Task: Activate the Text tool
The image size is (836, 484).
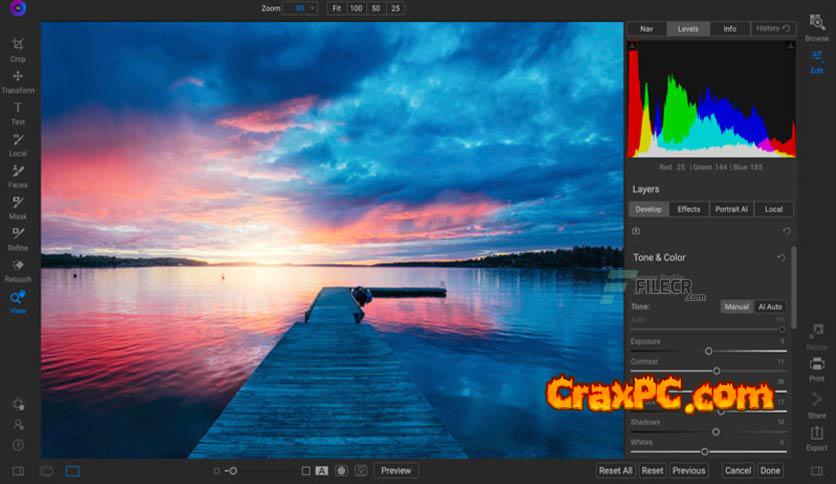Action: tap(18, 108)
